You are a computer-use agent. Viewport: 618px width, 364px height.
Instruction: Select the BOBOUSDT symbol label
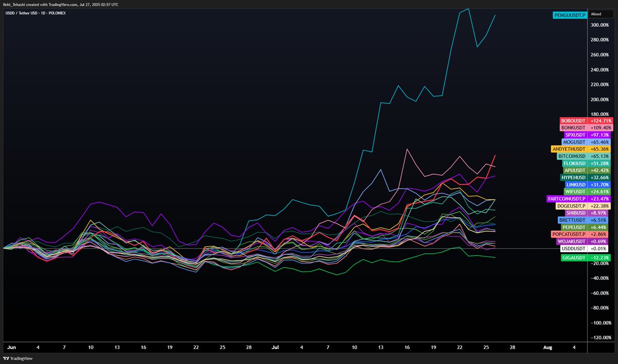click(573, 120)
